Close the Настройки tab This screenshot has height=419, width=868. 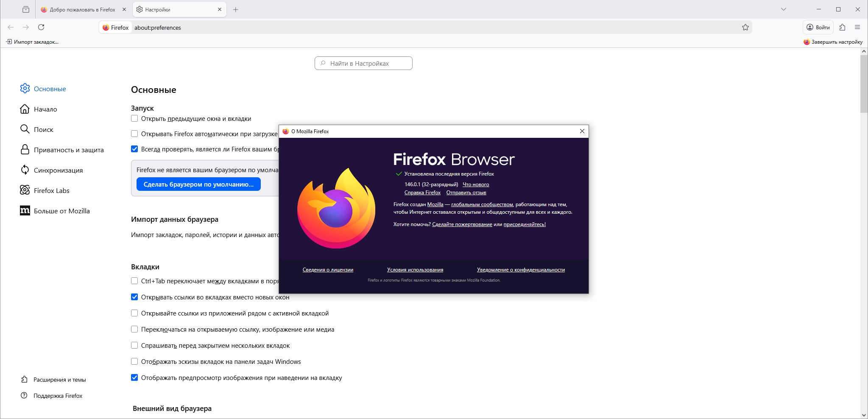point(220,9)
